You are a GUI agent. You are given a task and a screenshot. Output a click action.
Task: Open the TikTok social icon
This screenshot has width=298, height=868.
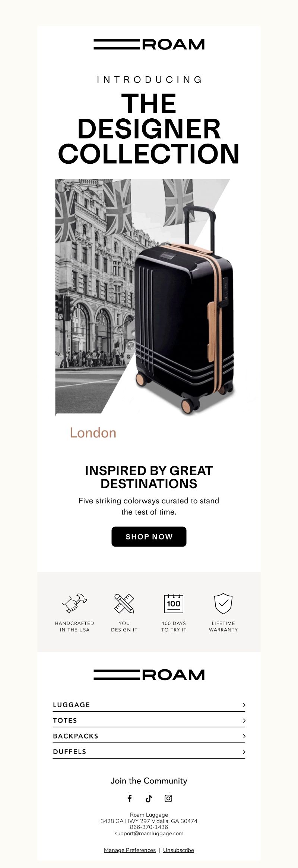pos(149,798)
